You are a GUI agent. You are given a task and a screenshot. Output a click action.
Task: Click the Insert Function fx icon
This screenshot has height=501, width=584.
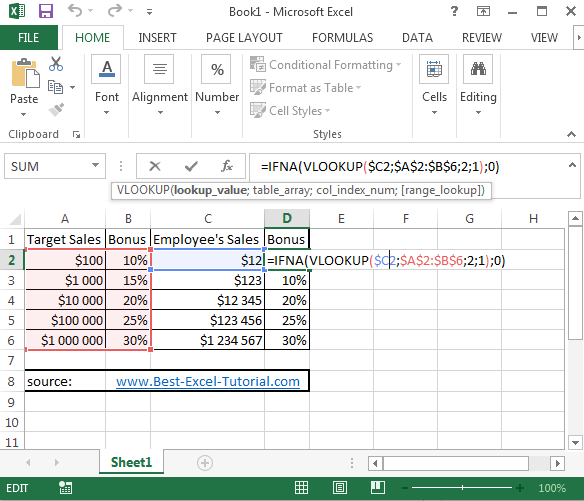tap(227, 166)
